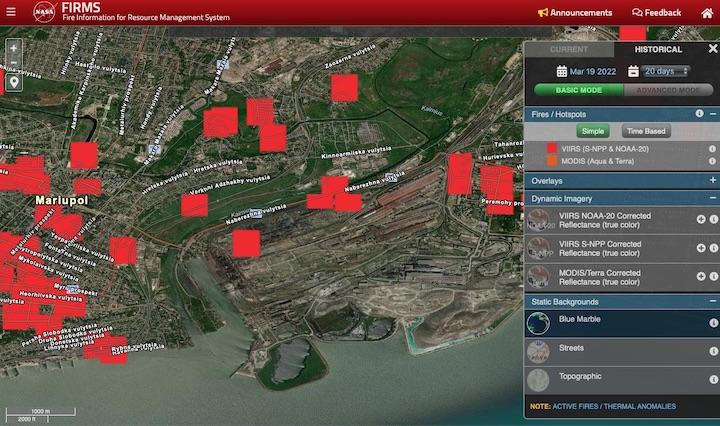
Task: Open the 20 days range dropdown
Action: click(x=666, y=71)
